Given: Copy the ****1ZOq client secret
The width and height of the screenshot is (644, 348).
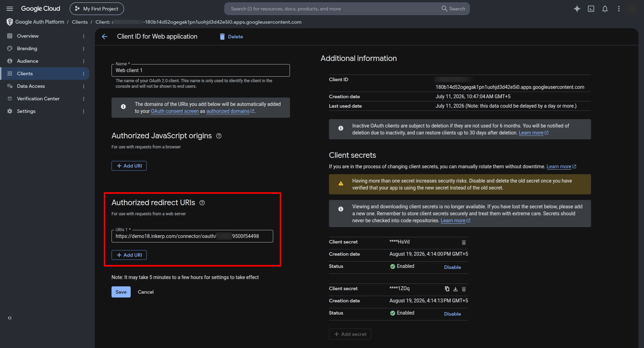Looking at the screenshot, I should tap(447, 289).
